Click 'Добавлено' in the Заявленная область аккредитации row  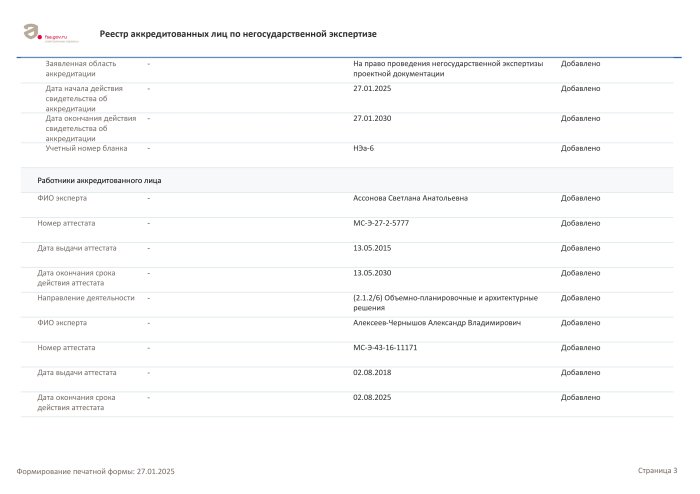tap(580, 64)
